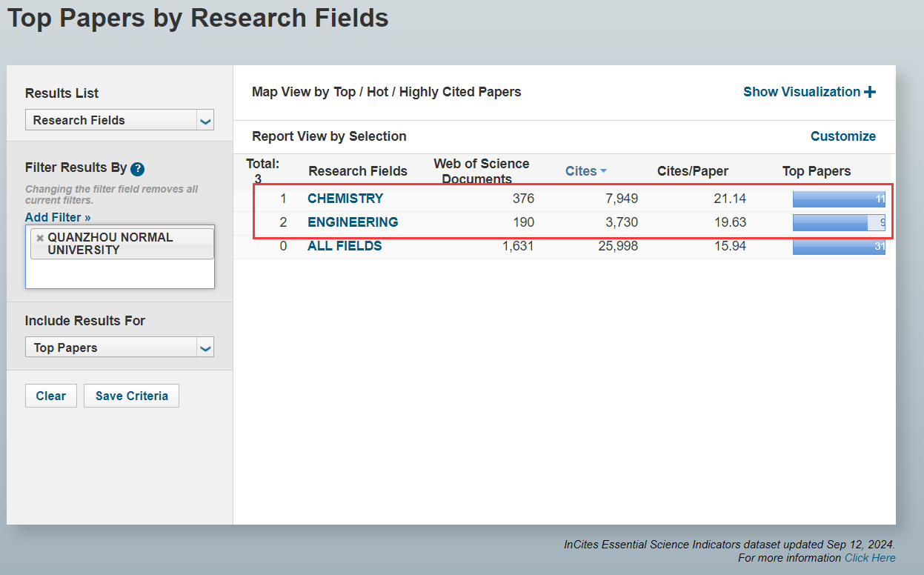The height and width of the screenshot is (575, 924).
Task: Open the Click Here information link
Action: (869, 558)
